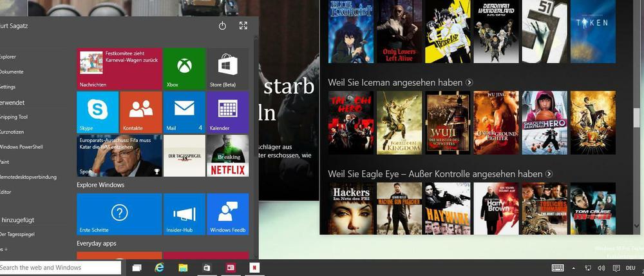The width and height of the screenshot is (644, 276).
Task: Open the Nachrichten news tile
Action: point(119,69)
